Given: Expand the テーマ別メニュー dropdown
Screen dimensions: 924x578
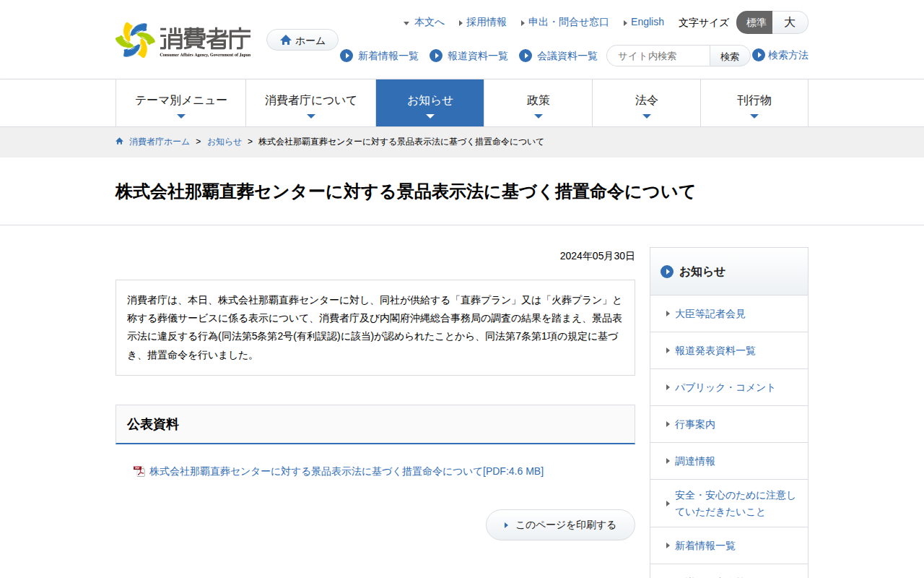Looking at the screenshot, I should point(180,103).
